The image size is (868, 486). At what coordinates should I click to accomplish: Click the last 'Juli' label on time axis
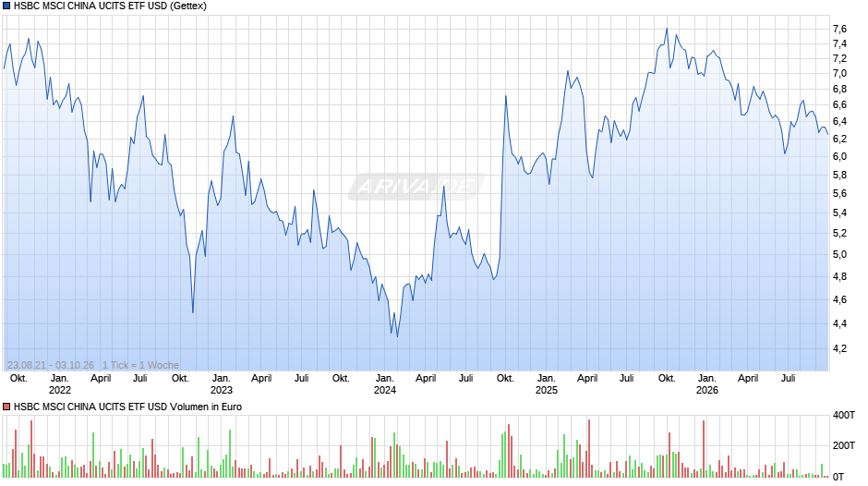788,379
